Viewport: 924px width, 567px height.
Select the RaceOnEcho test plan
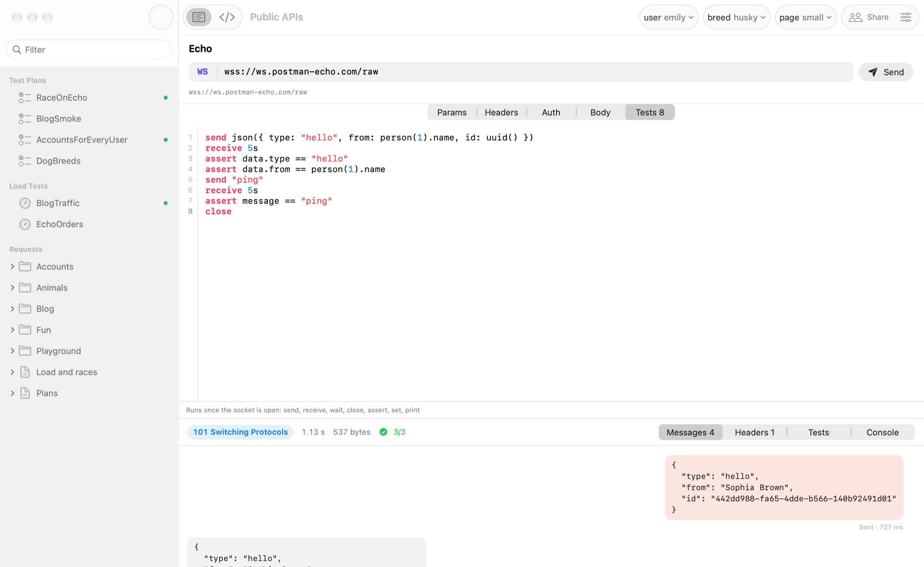pyautogui.click(x=89, y=98)
